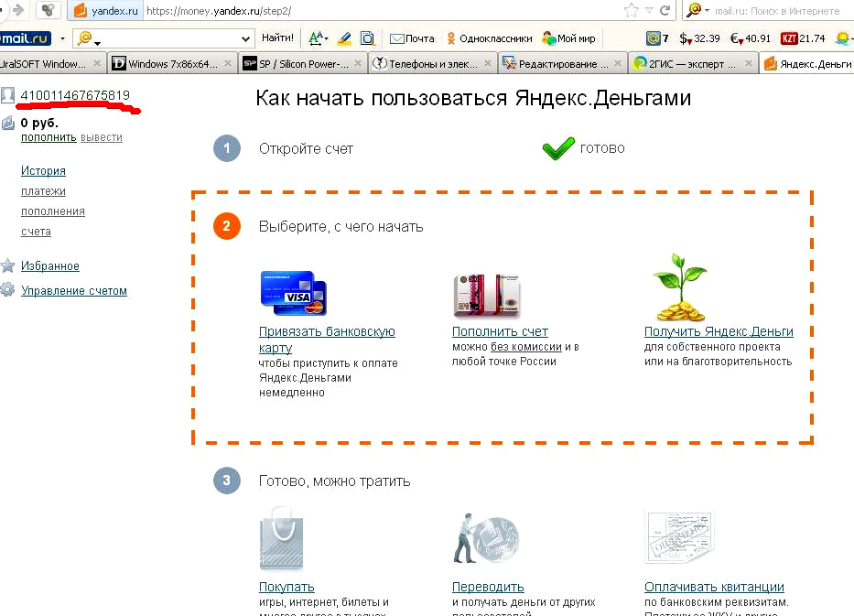Click the mail.ru toolbar logo
The width and height of the screenshot is (854, 616).
pyautogui.click(x=26, y=38)
